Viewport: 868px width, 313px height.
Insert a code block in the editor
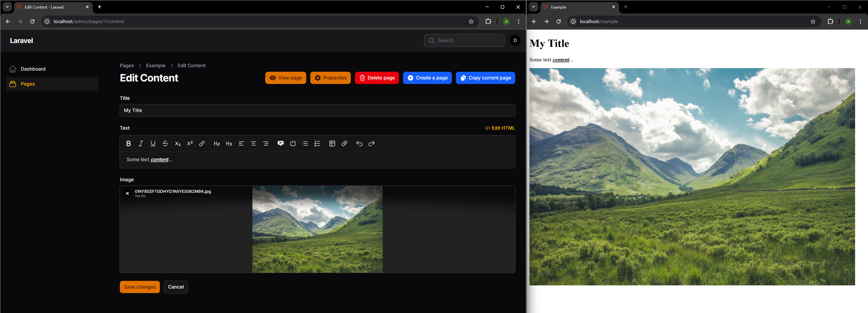pyautogui.click(x=292, y=143)
